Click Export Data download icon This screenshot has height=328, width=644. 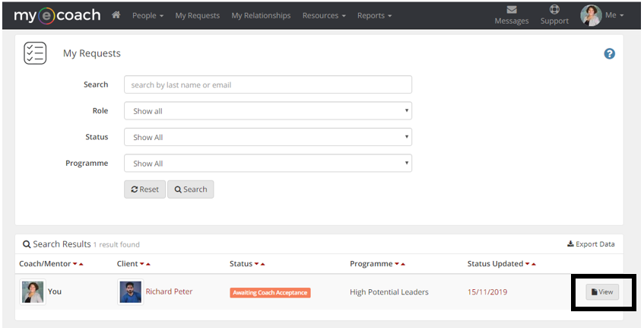(570, 244)
